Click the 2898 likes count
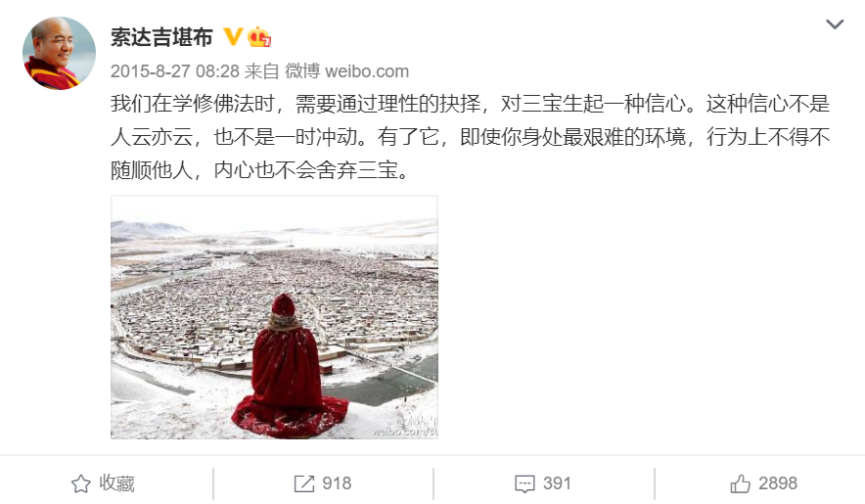Screen dimensions: 865x504 pos(778,483)
